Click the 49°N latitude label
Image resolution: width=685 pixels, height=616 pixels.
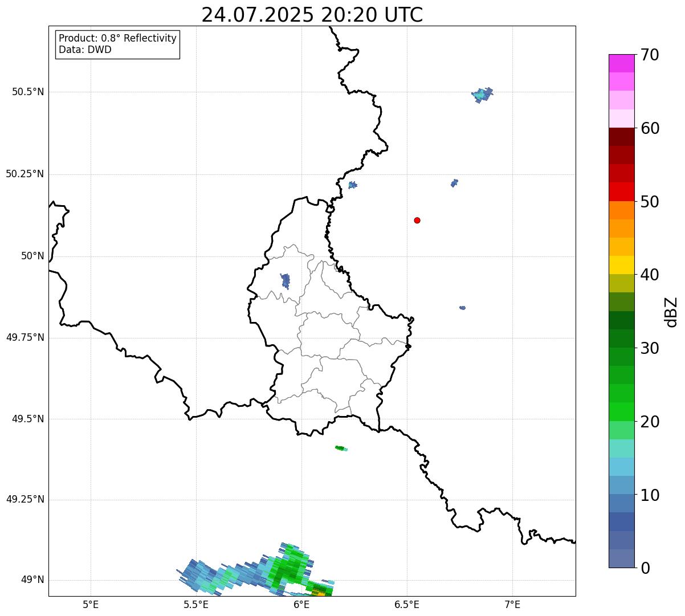tap(32, 580)
